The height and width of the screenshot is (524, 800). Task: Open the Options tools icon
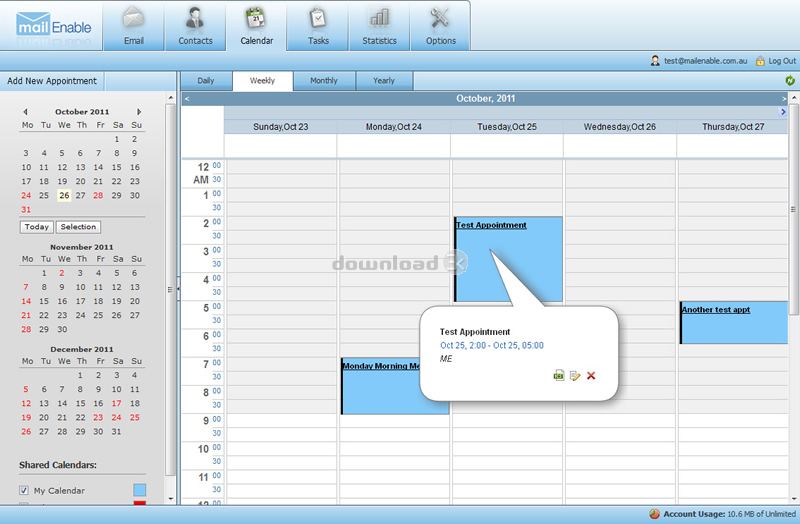click(x=440, y=19)
